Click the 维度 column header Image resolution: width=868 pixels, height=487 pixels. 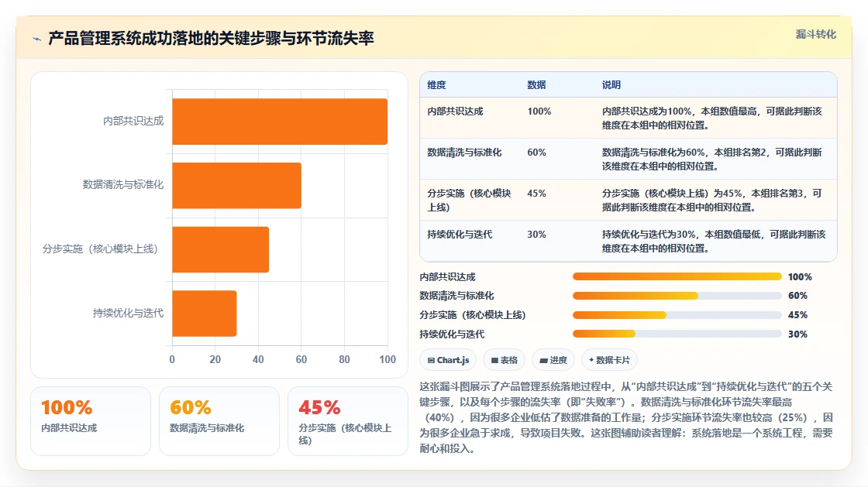pyautogui.click(x=436, y=84)
